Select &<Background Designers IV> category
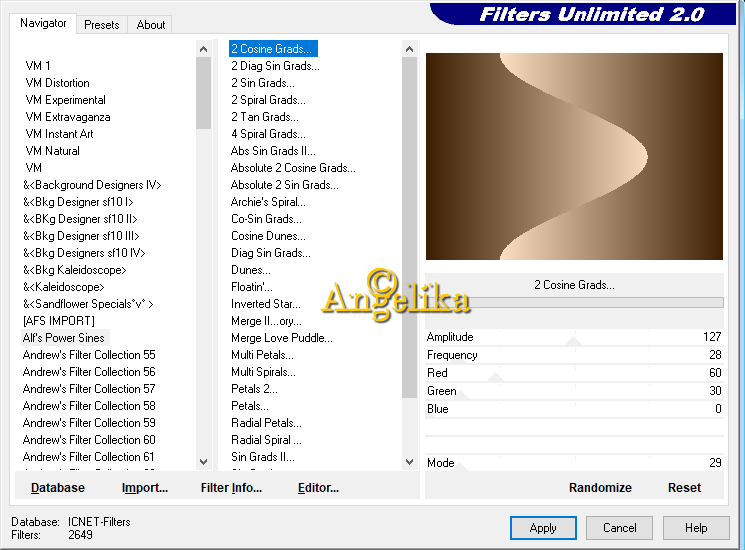Image resolution: width=745 pixels, height=550 pixels. [92, 185]
